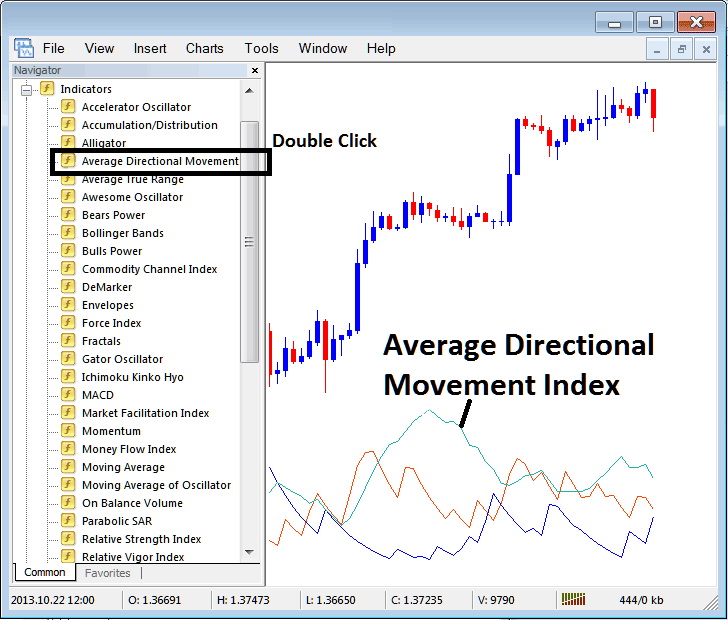Image resolution: width=728 pixels, height=620 pixels.
Task: Switch to the Favorites tab
Action: (107, 573)
